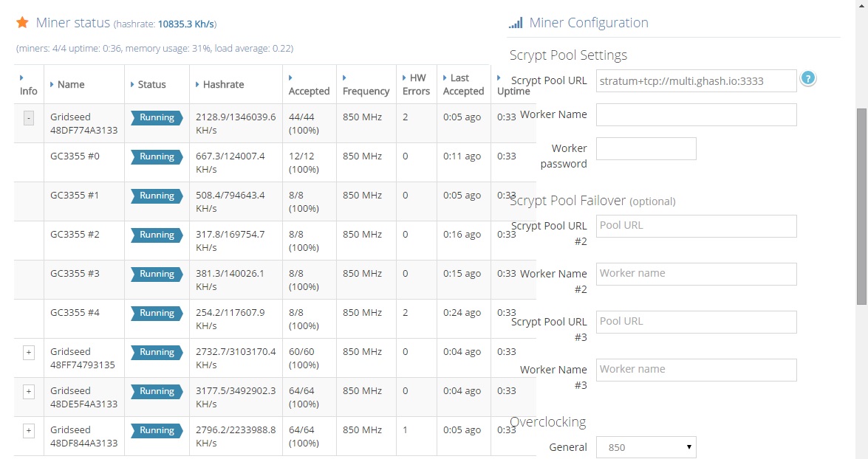The width and height of the screenshot is (868, 459).
Task: Click the Scrypt Pool Failover heading
Action: tap(592, 201)
